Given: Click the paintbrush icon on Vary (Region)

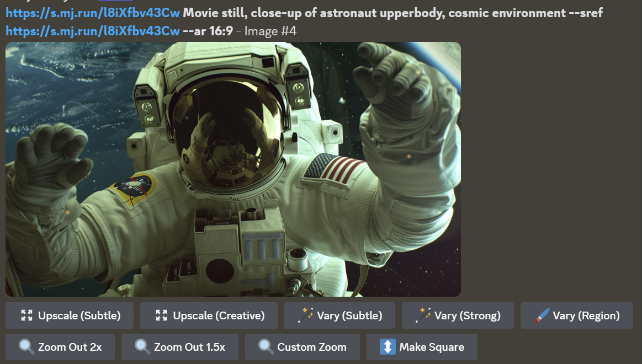Looking at the screenshot, I should tap(542, 315).
